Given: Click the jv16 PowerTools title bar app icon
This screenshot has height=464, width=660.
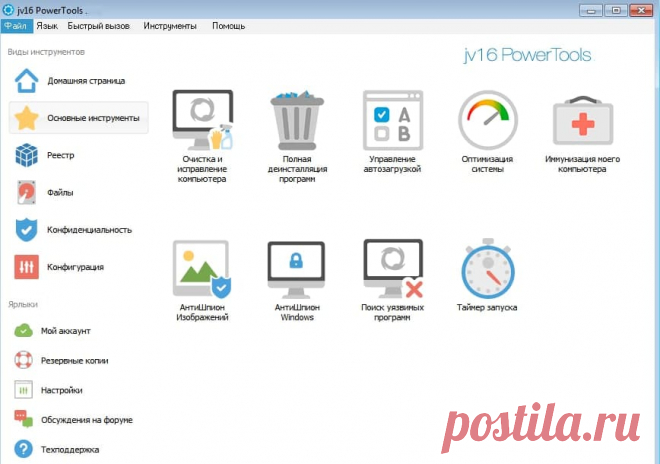Looking at the screenshot, I should tap(8, 10).
